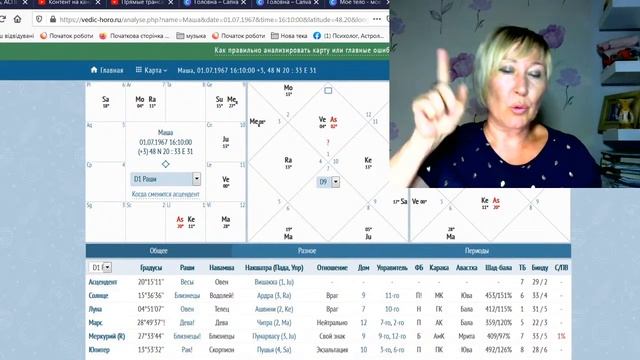Click 'Когда сменится асцендент' link
Image resolution: width=640 pixels, height=360 pixels.
coord(165,194)
